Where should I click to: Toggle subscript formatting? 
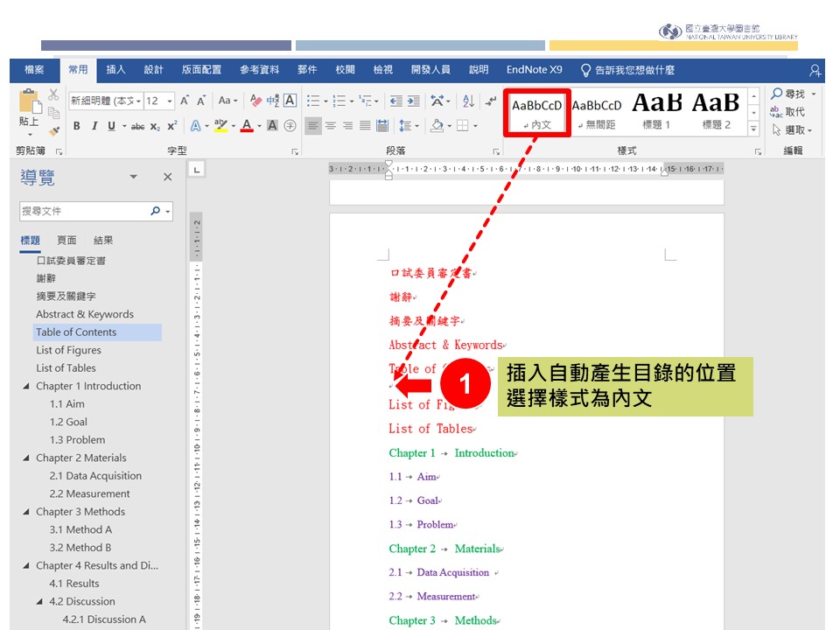pyautogui.click(x=155, y=126)
